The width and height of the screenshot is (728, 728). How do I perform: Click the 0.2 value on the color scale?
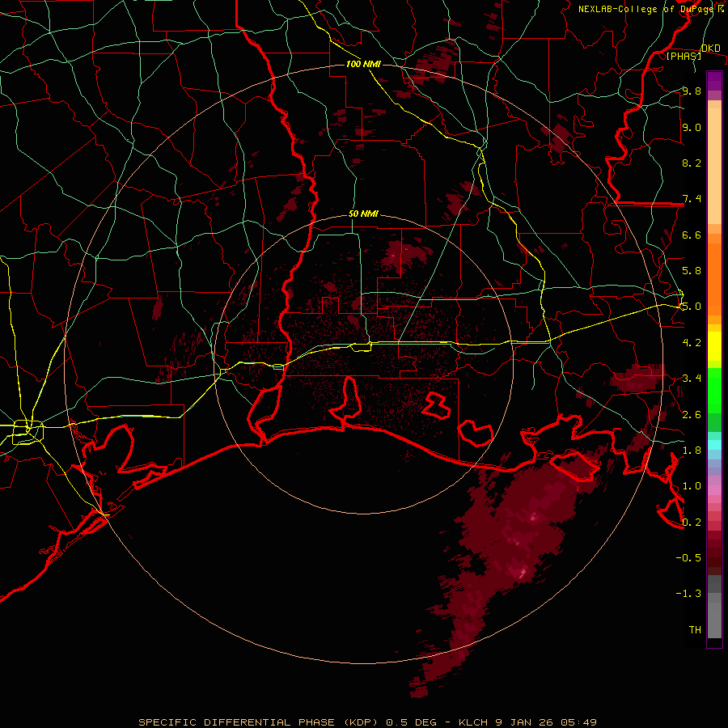[692, 523]
